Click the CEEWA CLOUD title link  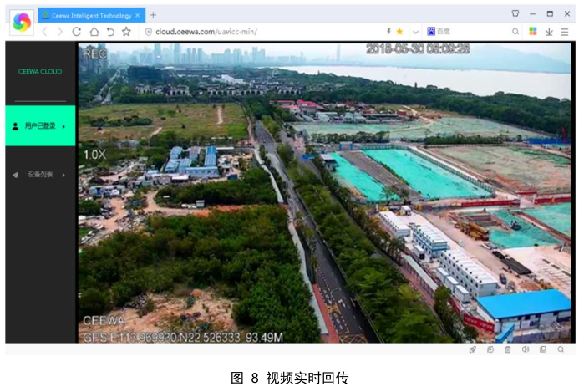click(x=40, y=72)
